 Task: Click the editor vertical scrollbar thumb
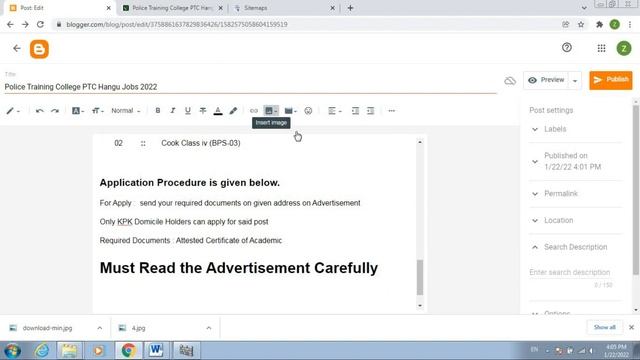420,277
